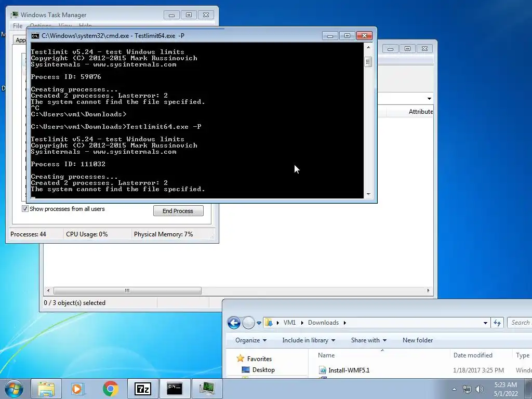Screen dimensions: 532x399
Task: Click the horizontal scroll right arrow
Action: pos(428,290)
